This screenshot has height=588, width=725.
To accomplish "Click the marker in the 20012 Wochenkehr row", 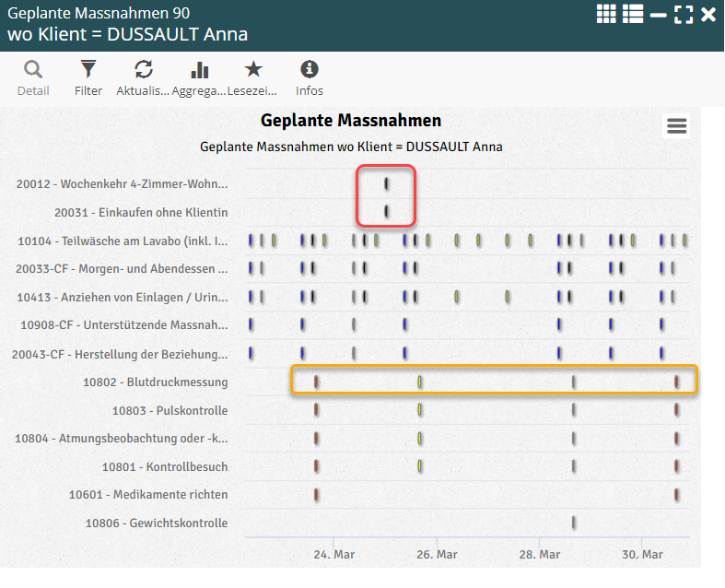I will click(x=387, y=184).
